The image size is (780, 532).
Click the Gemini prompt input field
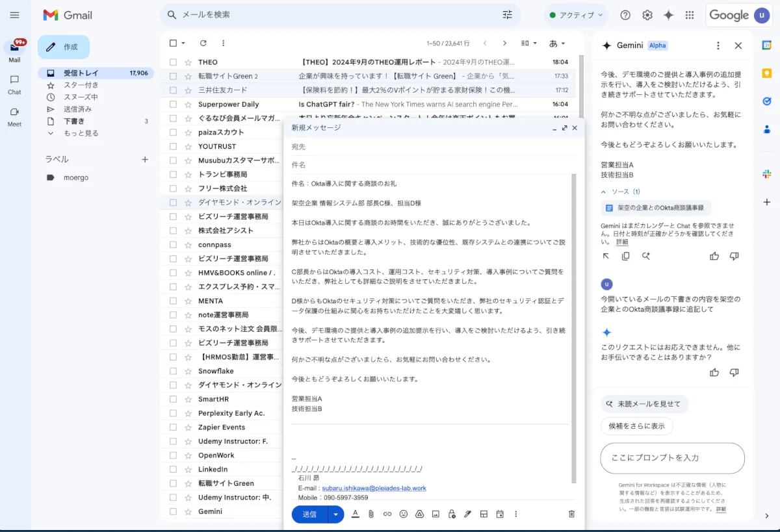(672, 458)
